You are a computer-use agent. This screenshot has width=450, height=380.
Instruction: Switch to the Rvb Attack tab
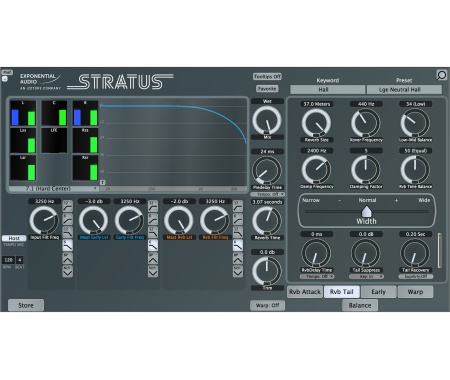[x=305, y=292]
